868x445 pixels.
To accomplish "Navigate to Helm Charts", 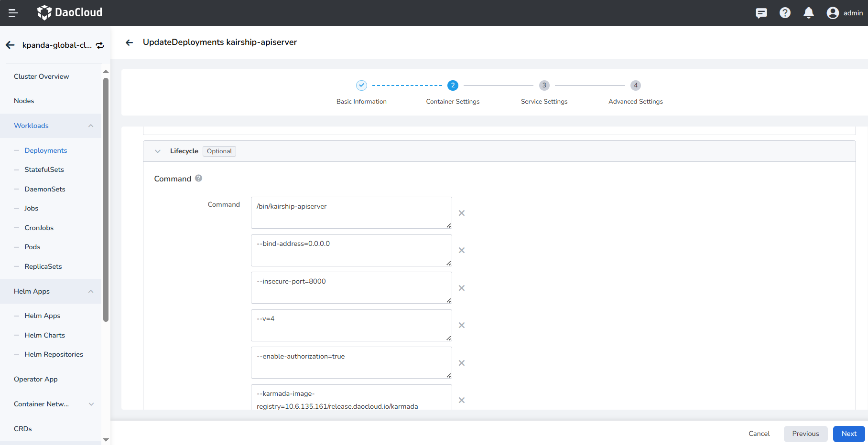I will [x=44, y=335].
